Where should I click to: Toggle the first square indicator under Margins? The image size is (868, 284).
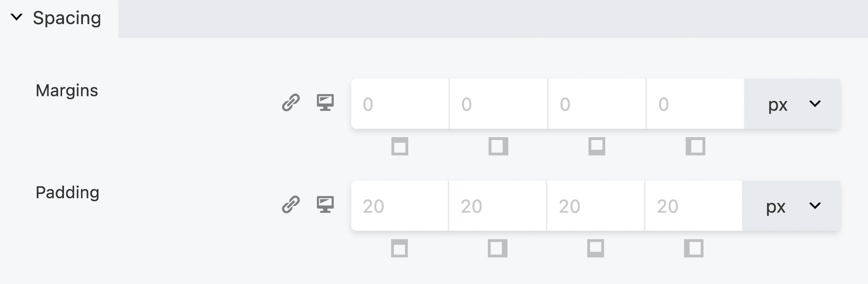click(399, 147)
